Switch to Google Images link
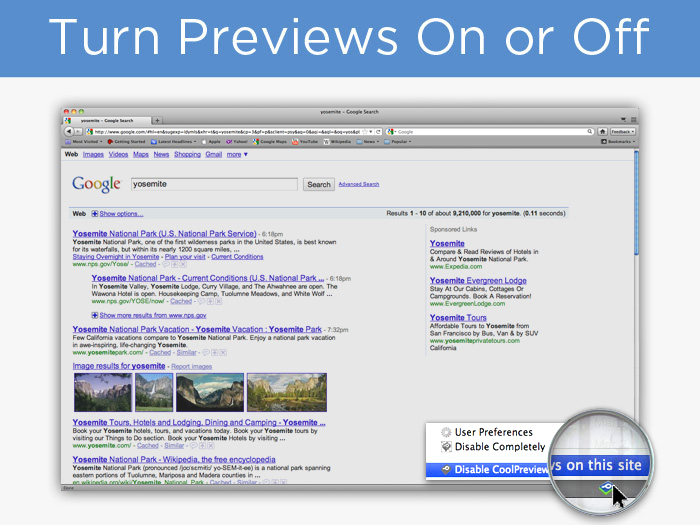This screenshot has width=700, height=525. pos(93,154)
